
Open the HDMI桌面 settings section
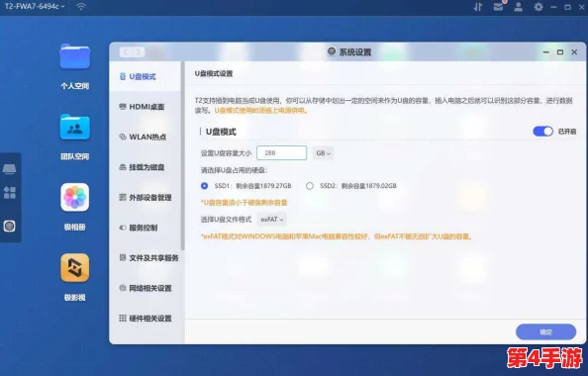click(x=146, y=107)
